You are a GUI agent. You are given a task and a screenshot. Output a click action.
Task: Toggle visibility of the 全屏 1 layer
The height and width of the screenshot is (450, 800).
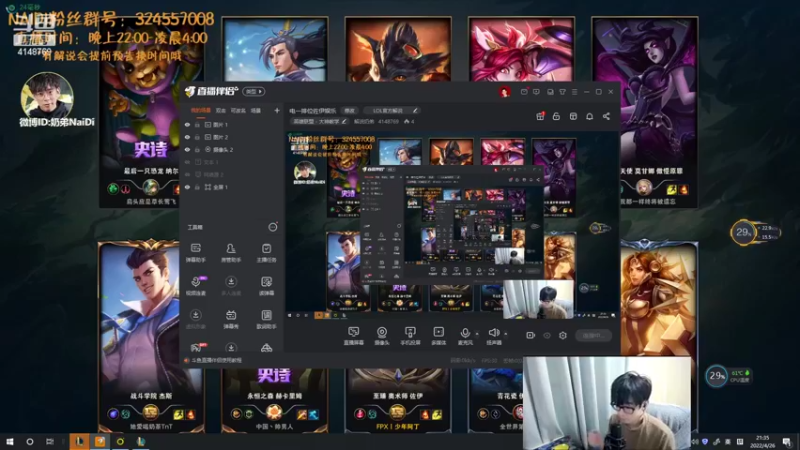tap(187, 187)
